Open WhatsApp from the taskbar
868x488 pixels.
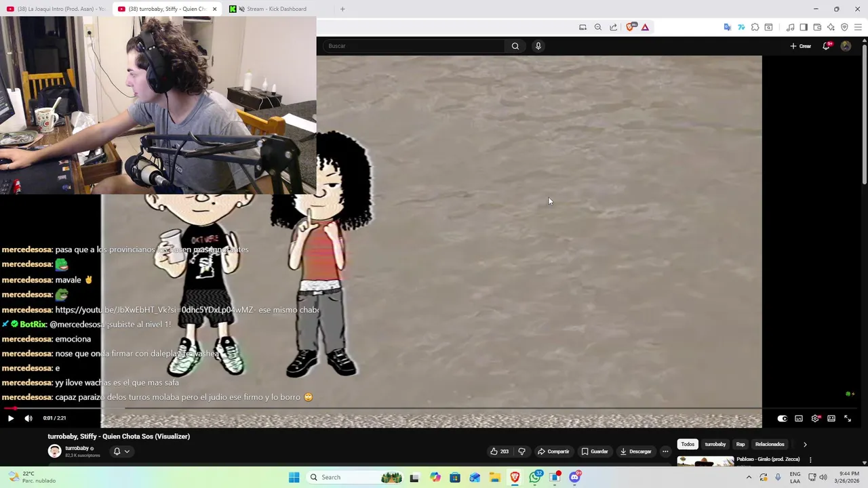click(535, 477)
